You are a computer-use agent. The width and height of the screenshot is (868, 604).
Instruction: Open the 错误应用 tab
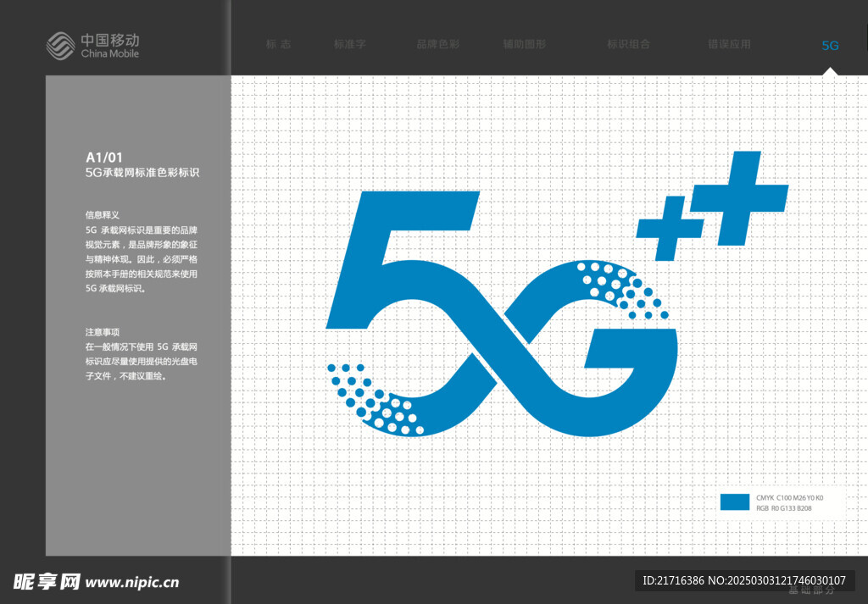pyautogui.click(x=729, y=44)
